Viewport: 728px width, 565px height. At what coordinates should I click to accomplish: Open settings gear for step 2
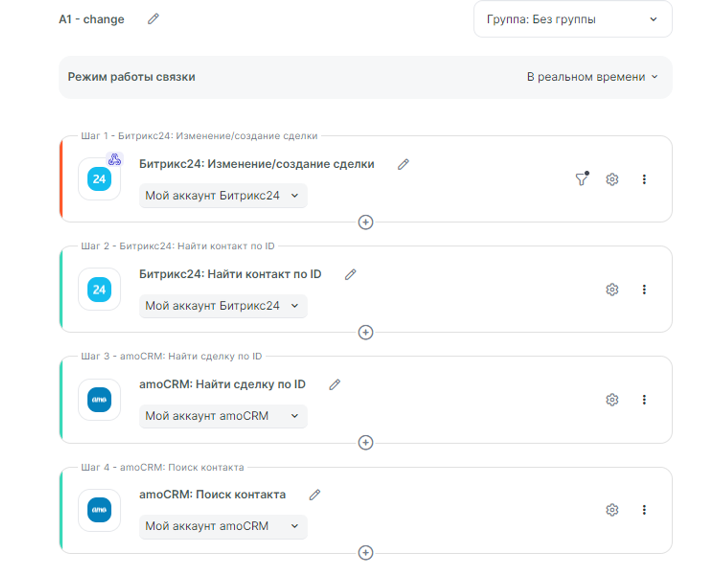tap(612, 290)
